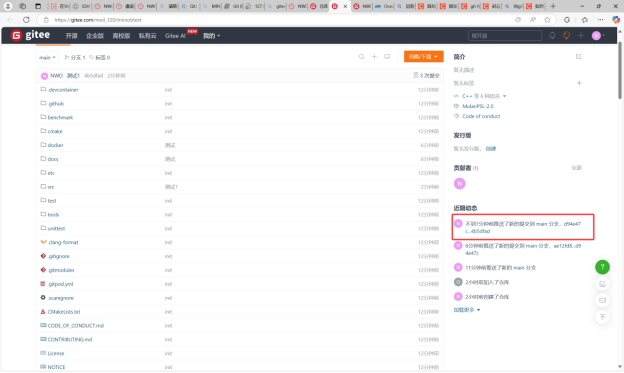Image resolution: width=624 pixels, height=373 pixels.
Task: Open the main branch dropdown
Action: [x=47, y=57]
